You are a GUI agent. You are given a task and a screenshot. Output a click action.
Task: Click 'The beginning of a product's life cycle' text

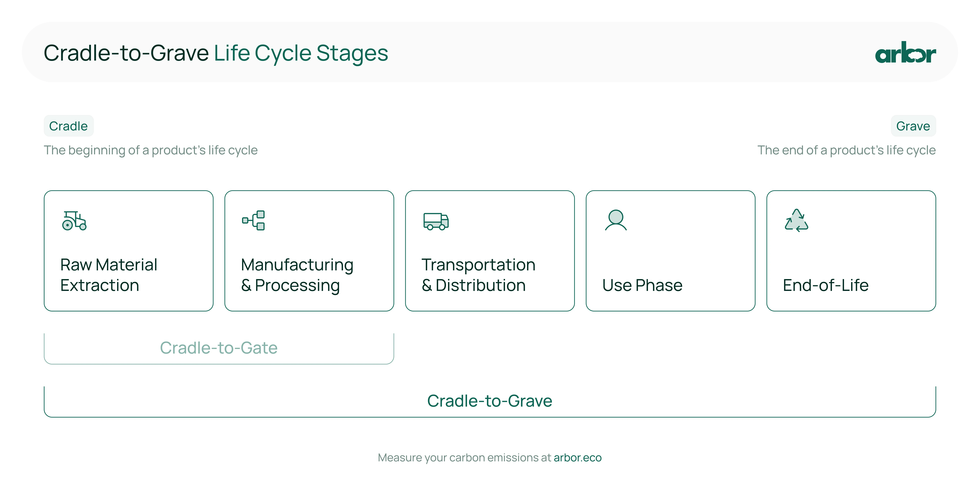[151, 150]
